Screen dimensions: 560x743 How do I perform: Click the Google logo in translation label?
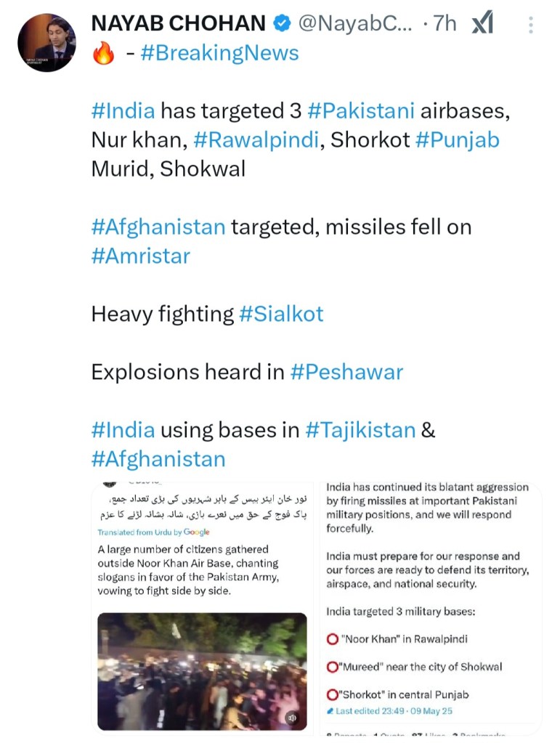click(196, 532)
